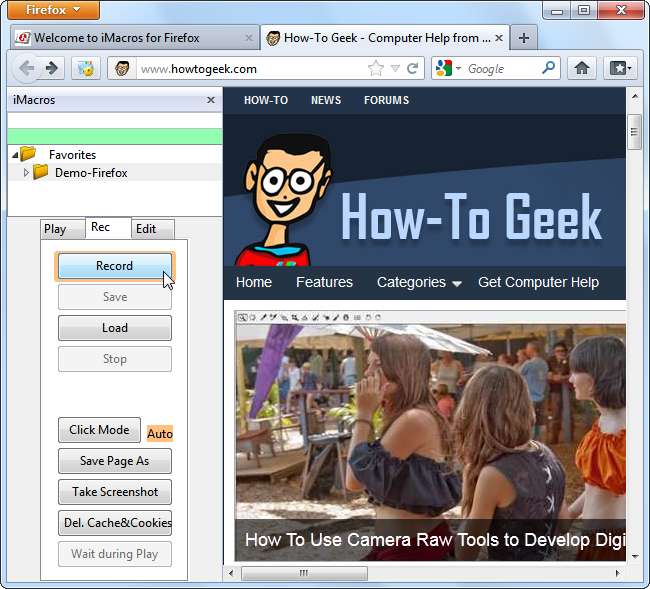
Task: Click the green macro status bar
Action: (115, 136)
